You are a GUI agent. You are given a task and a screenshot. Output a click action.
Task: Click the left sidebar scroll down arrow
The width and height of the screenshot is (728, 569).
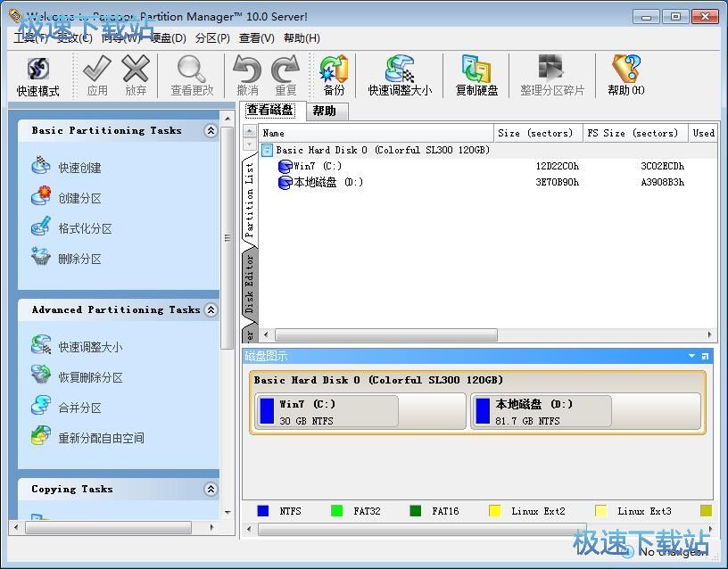[227, 513]
